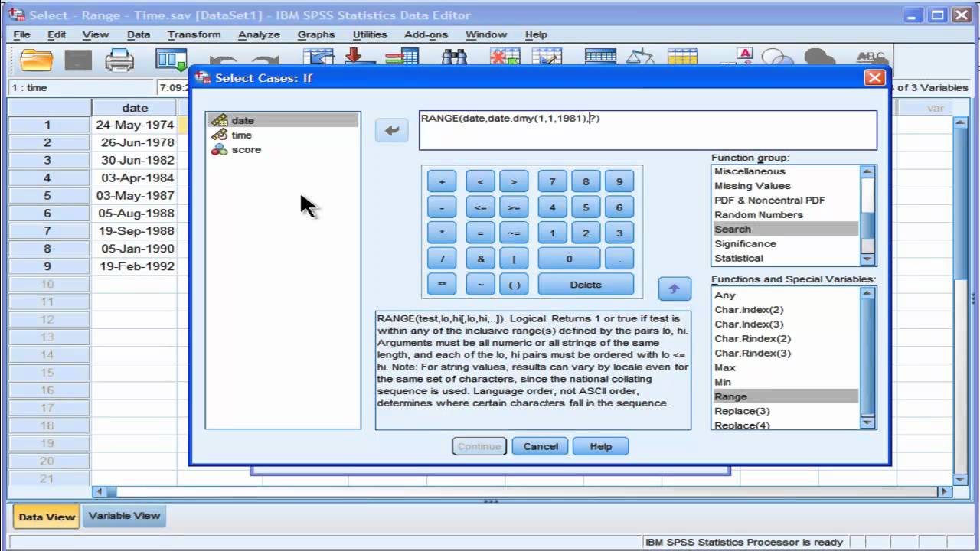Select the time variable in the list
980x551 pixels.
pos(283,135)
